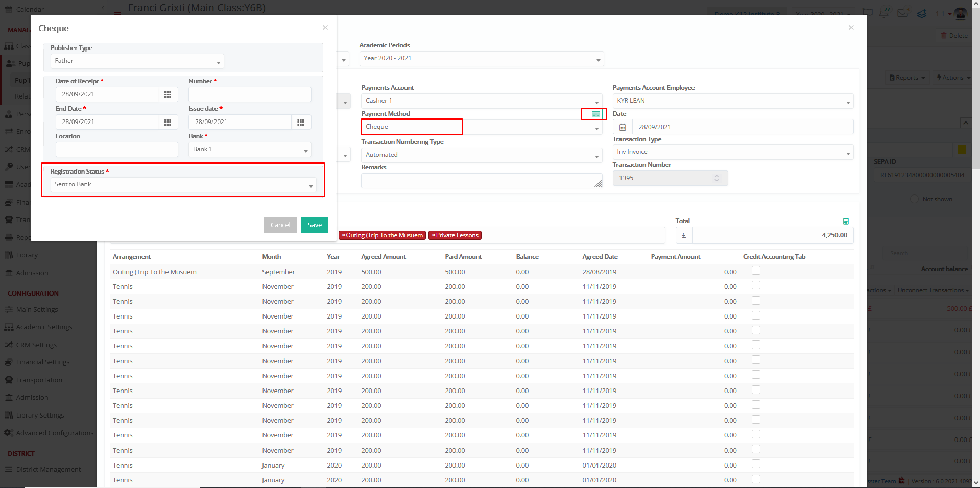Cancel the Cheque dialog
The width and height of the screenshot is (980, 488).
click(x=280, y=225)
